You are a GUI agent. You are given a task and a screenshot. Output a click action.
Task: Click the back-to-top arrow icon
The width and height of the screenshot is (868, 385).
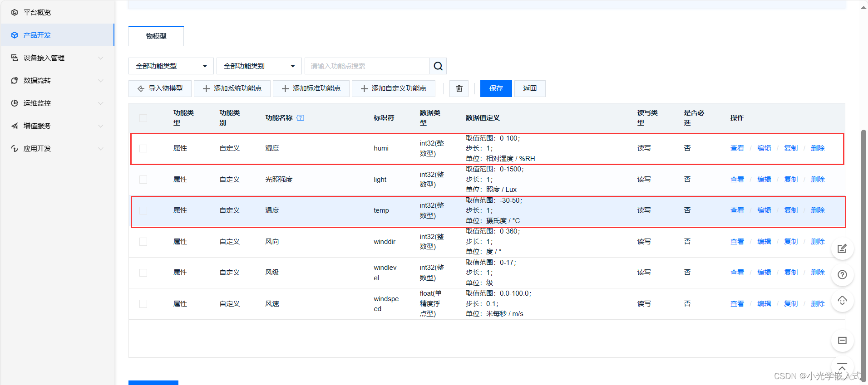(x=842, y=366)
